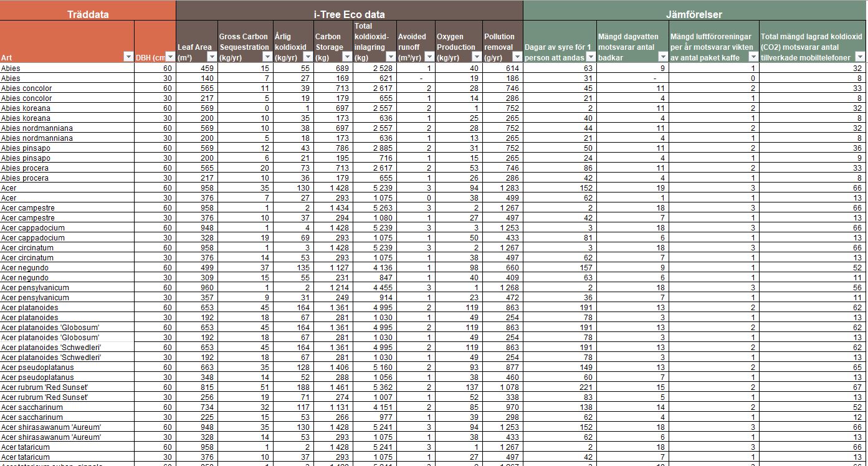Expand Total koldioxidinlagring filter dropdown
This screenshot has height=466, width=868.
coord(390,57)
